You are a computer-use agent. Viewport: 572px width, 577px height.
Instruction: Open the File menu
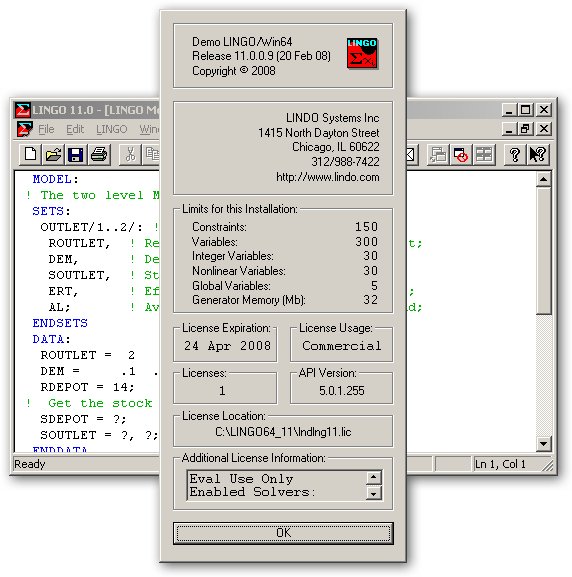click(46, 129)
